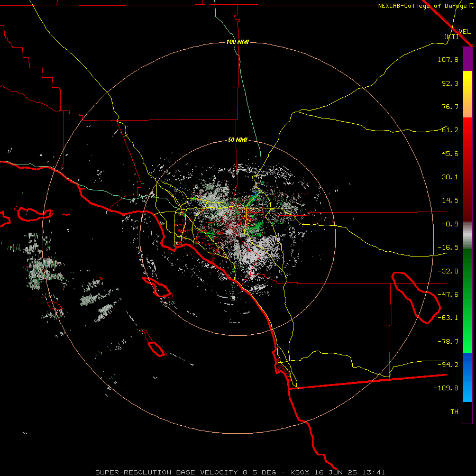Click the 100 NMI range ring label
This screenshot has height=476, width=476.
237,42
